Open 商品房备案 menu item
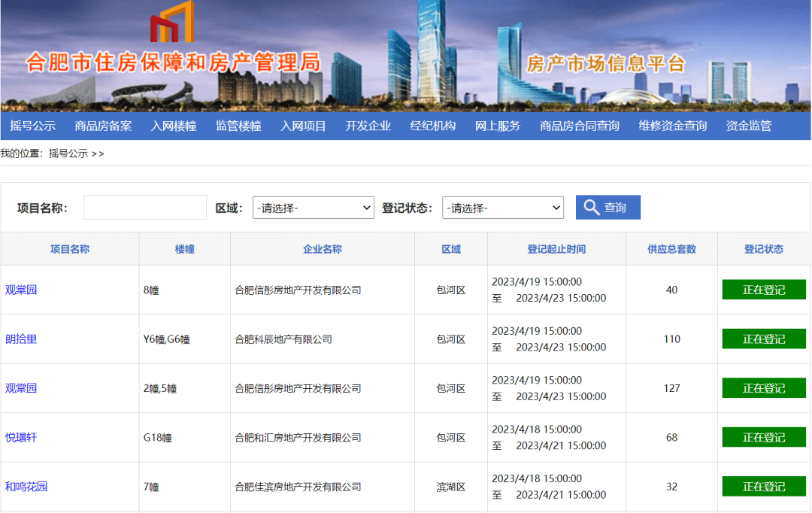Image resolution: width=812 pixels, height=513 pixels. click(x=103, y=126)
